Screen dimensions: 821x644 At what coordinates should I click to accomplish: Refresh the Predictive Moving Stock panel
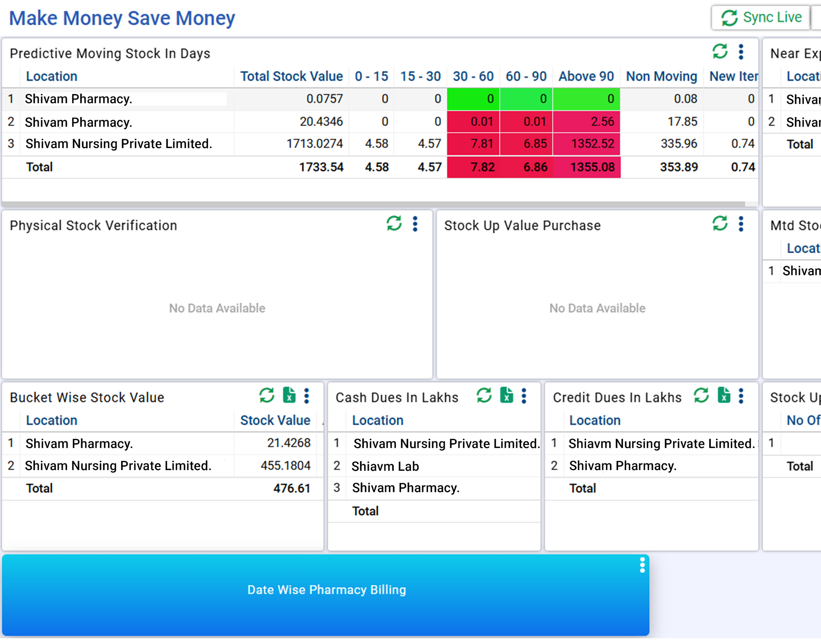(720, 52)
